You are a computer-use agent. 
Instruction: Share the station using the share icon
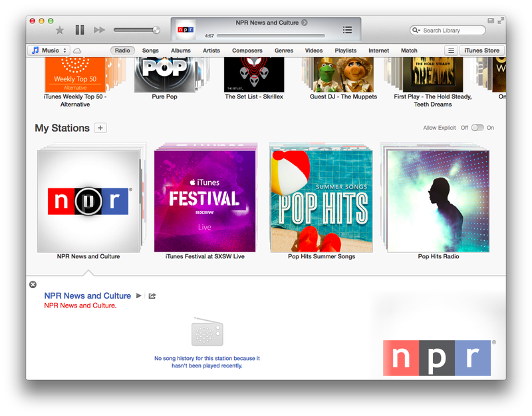[x=152, y=296]
